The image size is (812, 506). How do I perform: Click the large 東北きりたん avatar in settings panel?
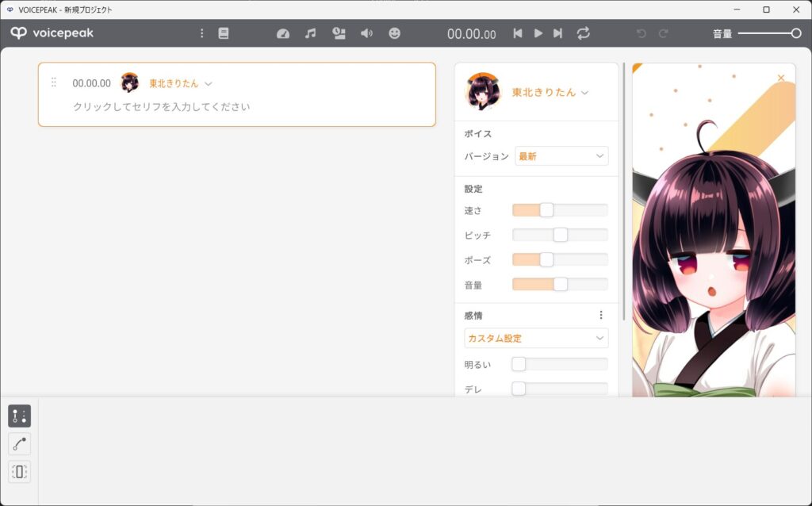pyautogui.click(x=483, y=92)
